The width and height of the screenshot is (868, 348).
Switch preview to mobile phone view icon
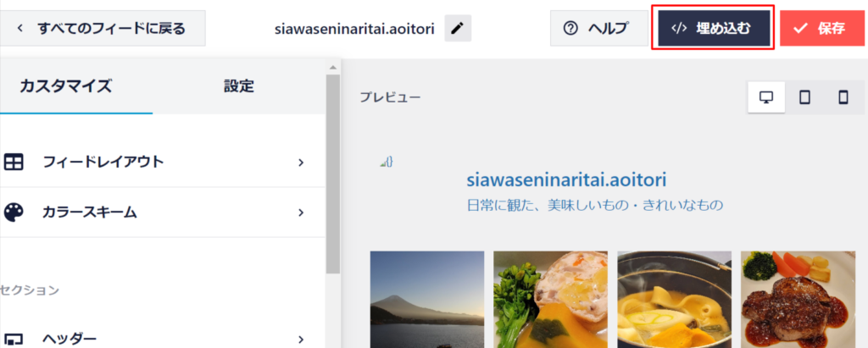coord(843,97)
